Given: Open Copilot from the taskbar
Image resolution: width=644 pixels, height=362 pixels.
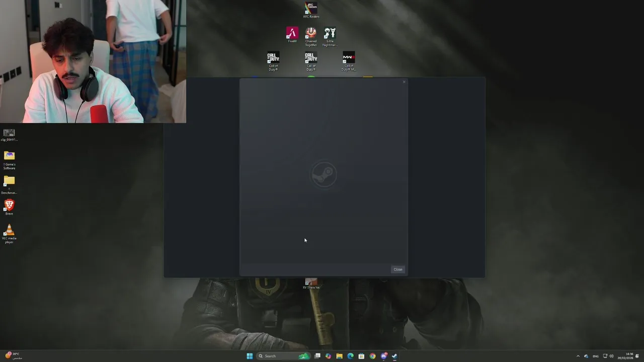Looking at the screenshot, I should pos(329,356).
